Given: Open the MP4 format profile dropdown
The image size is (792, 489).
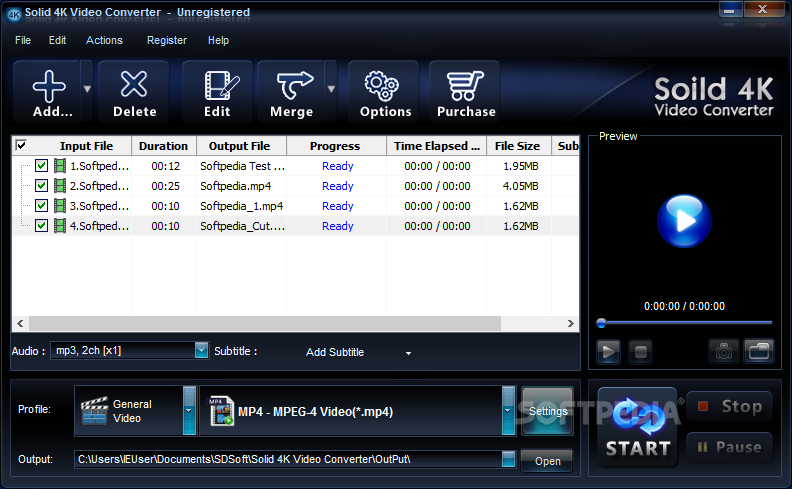Looking at the screenshot, I should click(x=508, y=411).
